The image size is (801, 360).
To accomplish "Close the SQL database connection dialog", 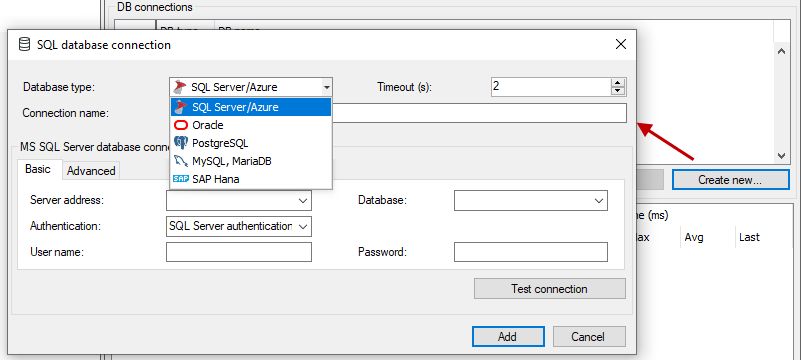I will [x=621, y=44].
